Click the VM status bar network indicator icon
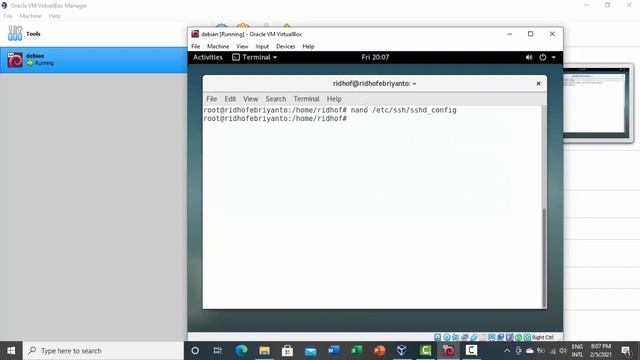Image resolution: width=640 pixels, height=360 pixels. [464, 337]
